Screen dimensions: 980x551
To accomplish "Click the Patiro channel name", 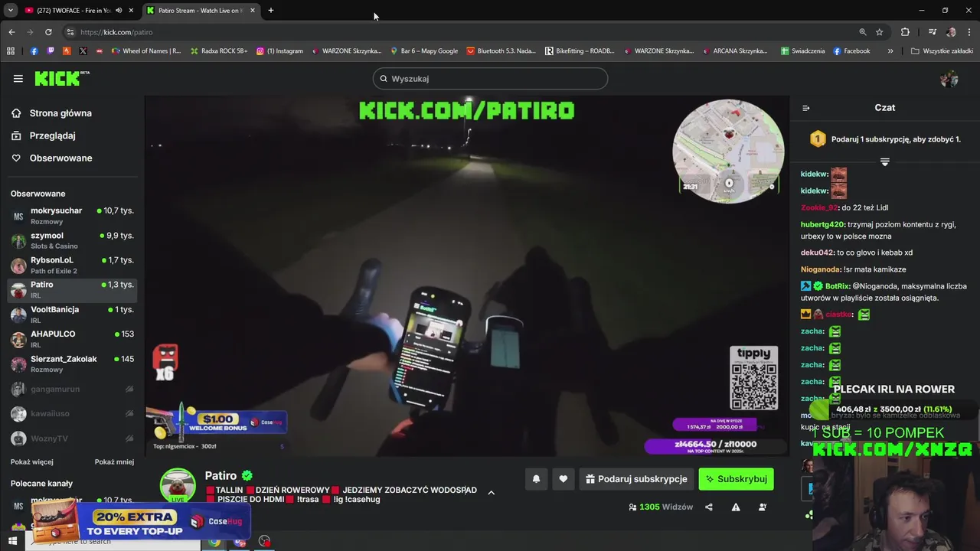I will [220, 475].
